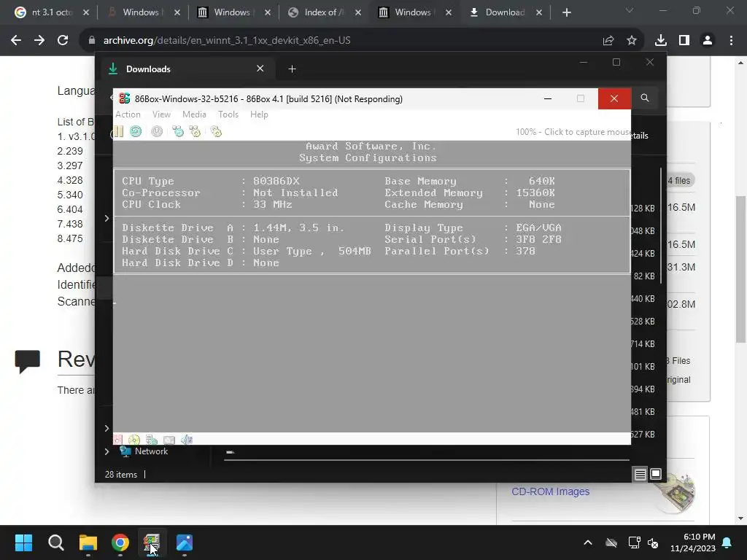Open new Chrome tab
The width and height of the screenshot is (747, 560).
pyautogui.click(x=566, y=12)
